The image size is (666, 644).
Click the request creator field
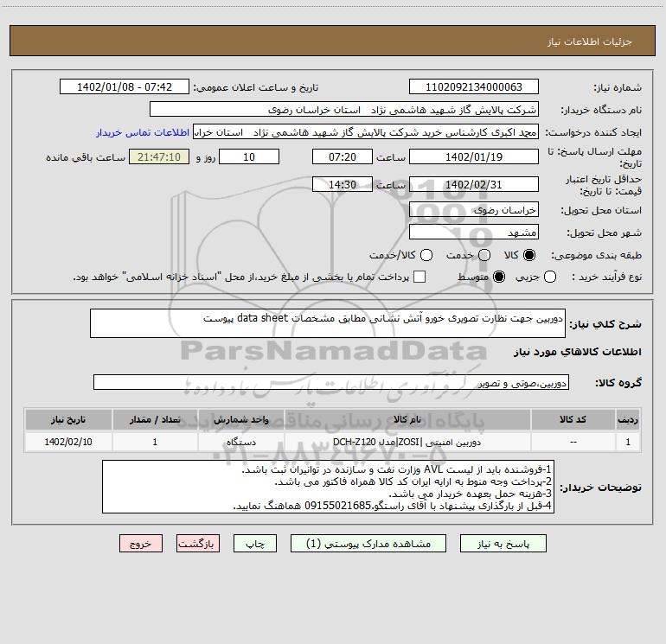tap(366, 132)
